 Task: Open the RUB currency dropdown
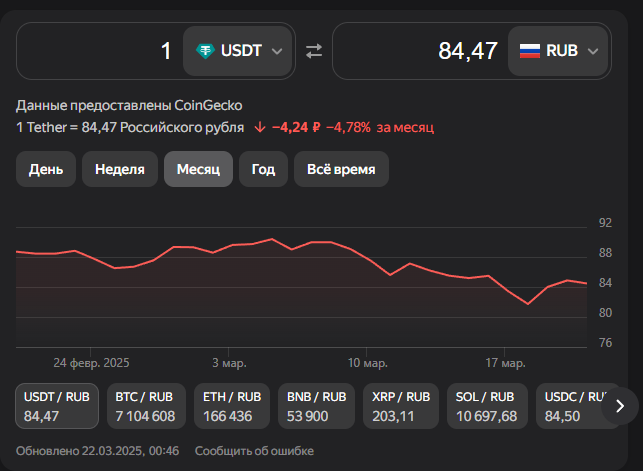[x=558, y=51]
